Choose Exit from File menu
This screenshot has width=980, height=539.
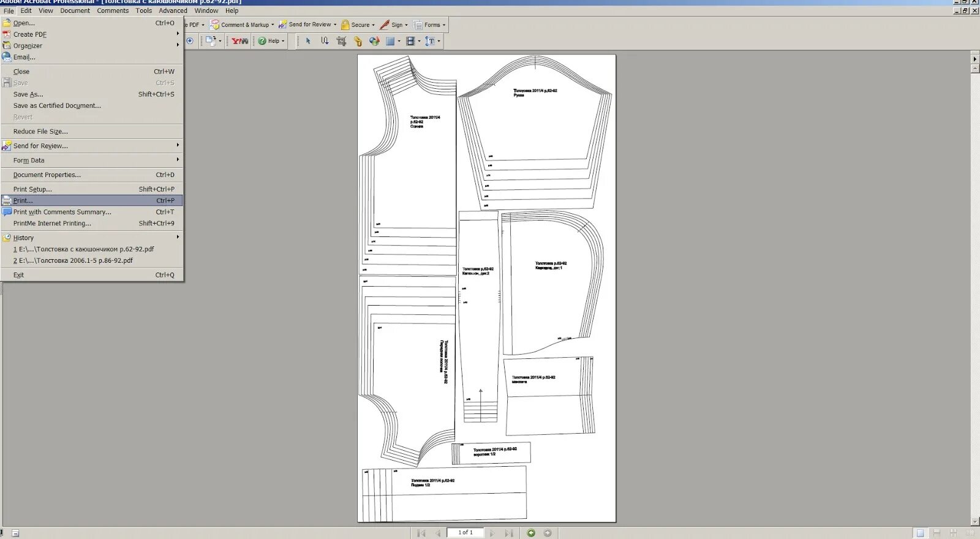coord(92,275)
